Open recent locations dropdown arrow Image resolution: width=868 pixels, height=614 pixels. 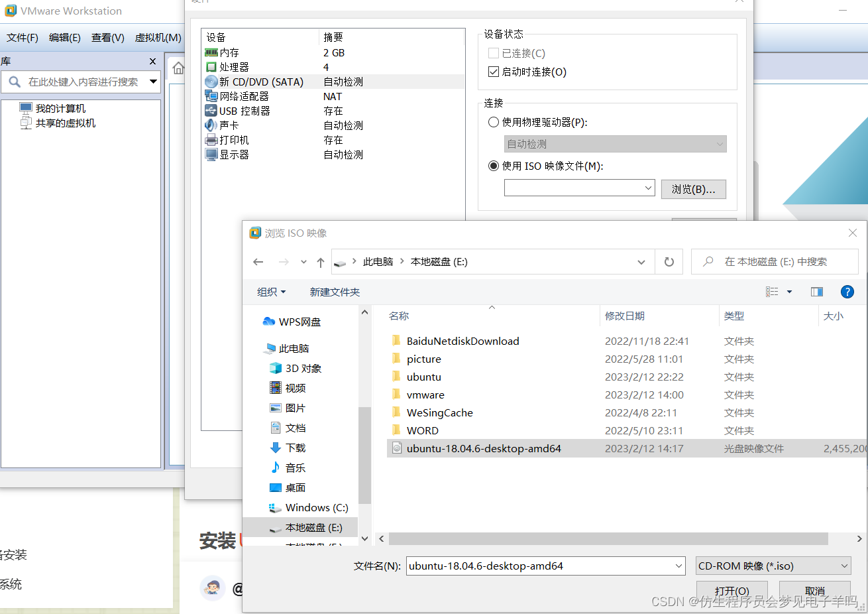(x=303, y=262)
